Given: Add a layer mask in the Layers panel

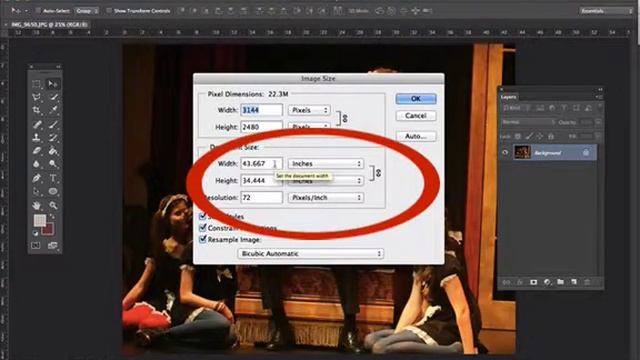Looking at the screenshot, I should click(533, 282).
